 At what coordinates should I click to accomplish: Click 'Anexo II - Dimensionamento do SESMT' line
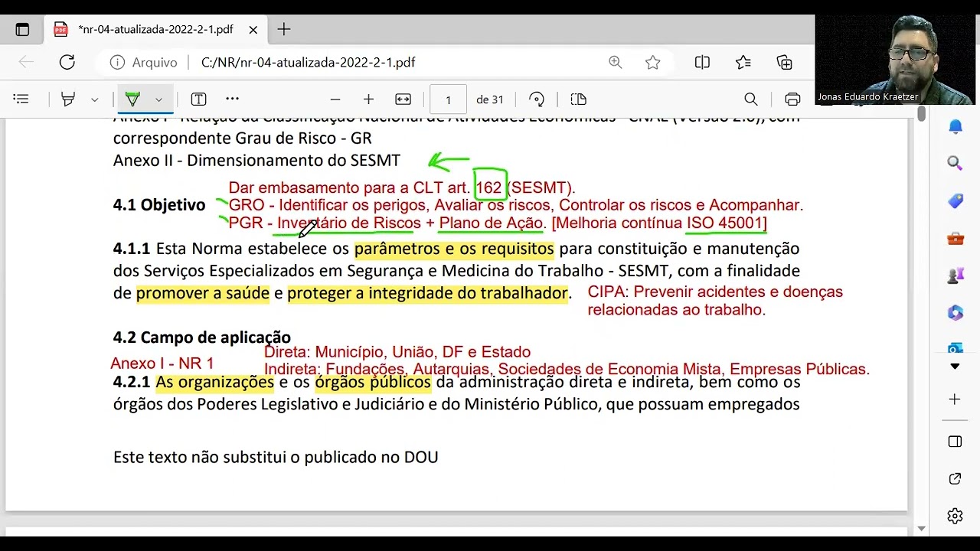tap(256, 161)
